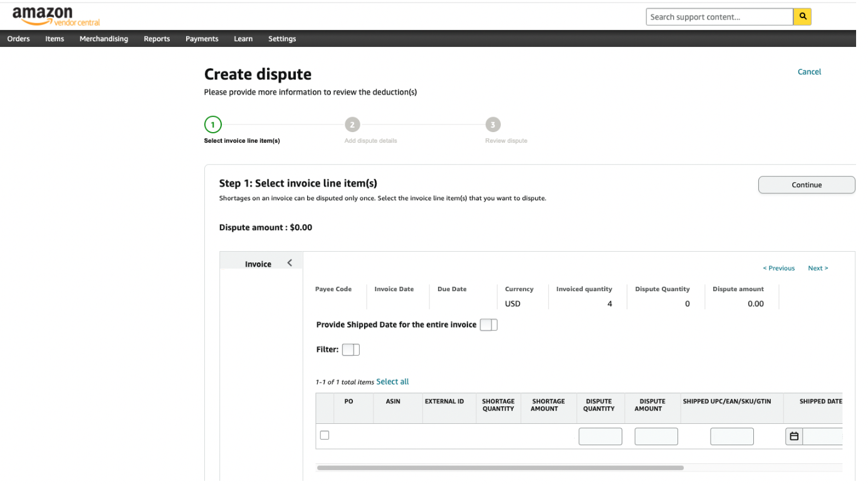
Task: Click the Continue button
Action: 806,185
